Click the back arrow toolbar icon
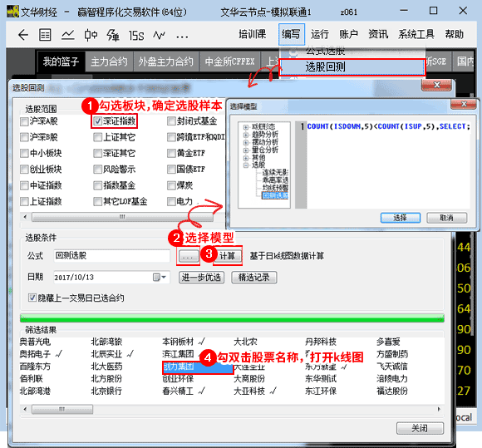Viewport: 482px width, 448px height. coord(23,35)
